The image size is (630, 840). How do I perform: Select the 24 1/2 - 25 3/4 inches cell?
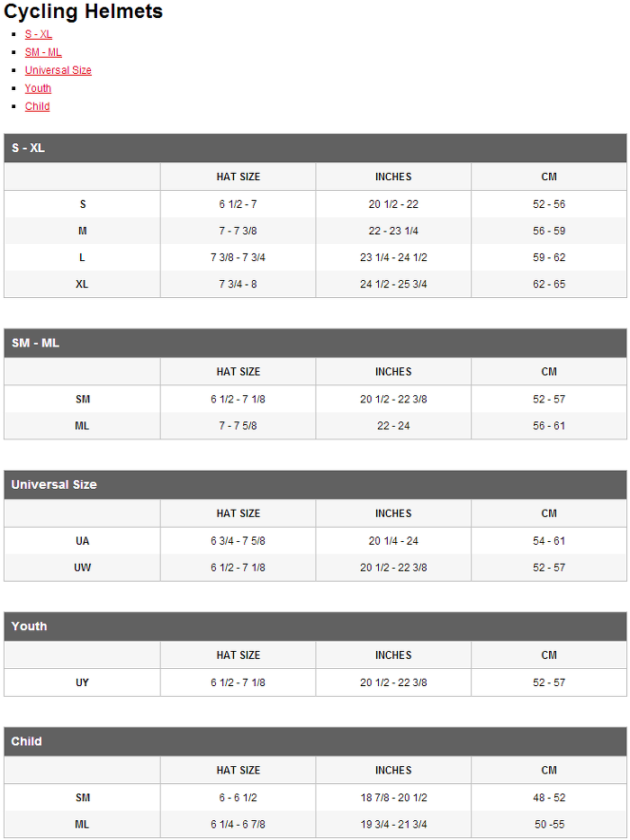click(x=393, y=284)
